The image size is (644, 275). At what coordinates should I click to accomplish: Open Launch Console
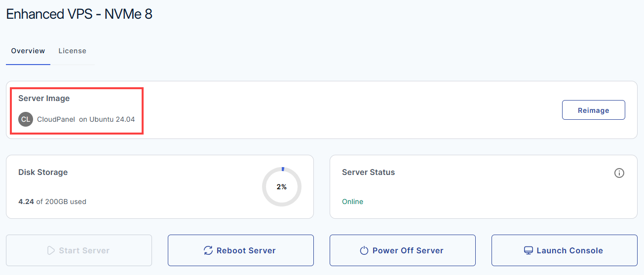pos(565,250)
